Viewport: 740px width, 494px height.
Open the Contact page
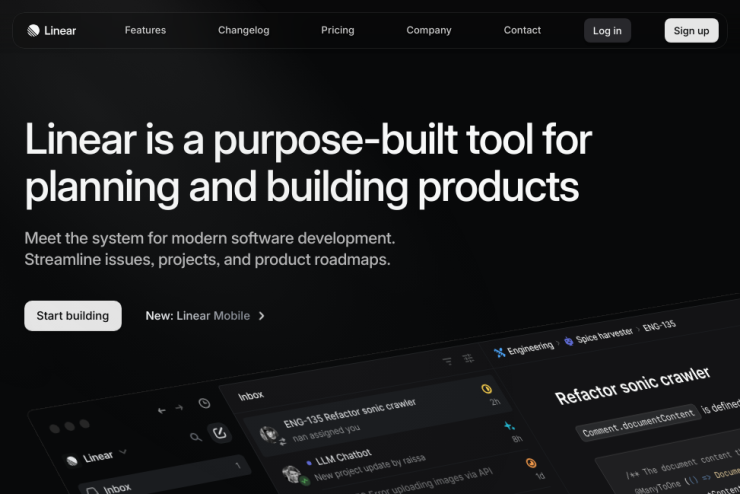tap(522, 30)
